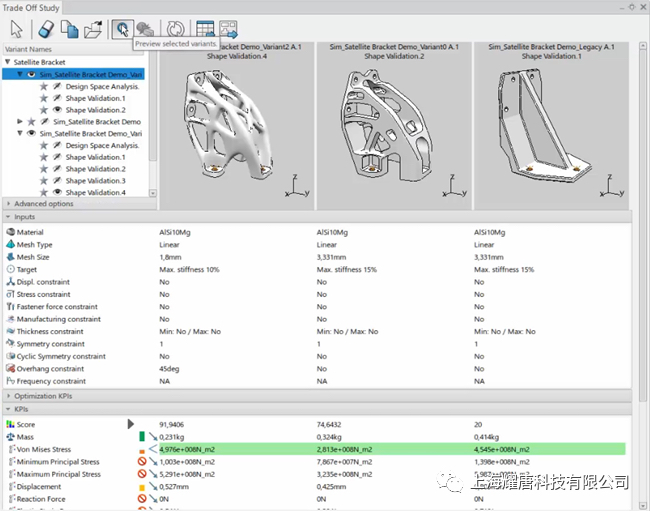Viewport: 650px width, 511px height.
Task: Click the Mass balance scale icon
Action: point(10,437)
